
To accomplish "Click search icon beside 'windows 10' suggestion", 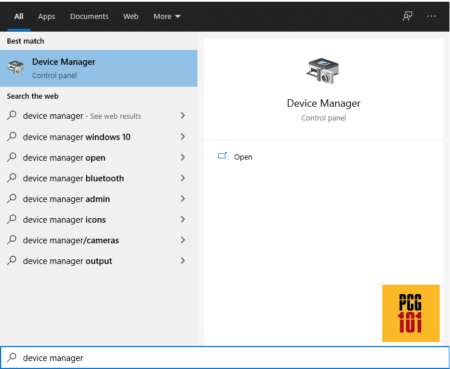I will 12,136.
